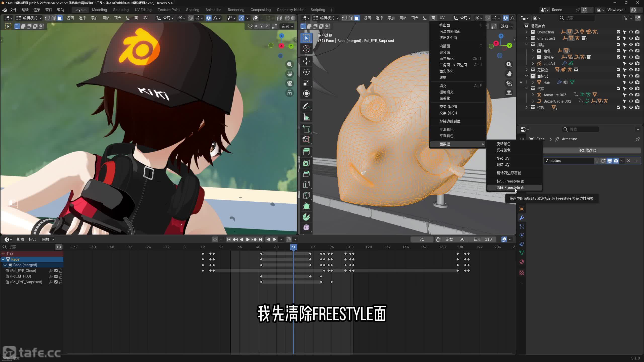
Task: Switch to vertex select mode in left viewport
Action: click(47, 18)
